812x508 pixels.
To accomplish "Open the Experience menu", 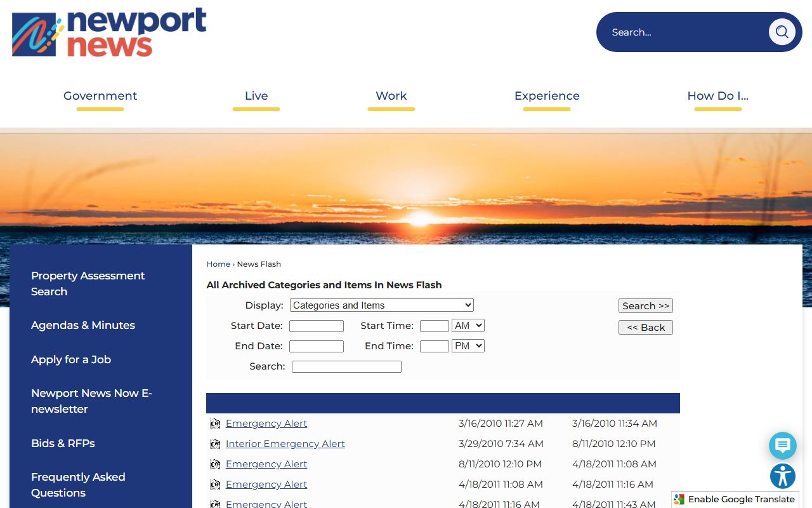I will pos(547,96).
